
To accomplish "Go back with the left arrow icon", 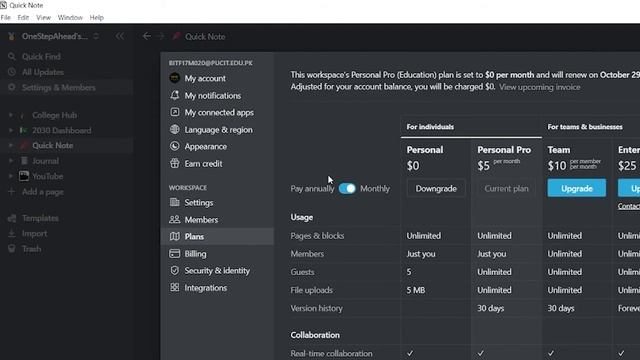I will tap(147, 36).
